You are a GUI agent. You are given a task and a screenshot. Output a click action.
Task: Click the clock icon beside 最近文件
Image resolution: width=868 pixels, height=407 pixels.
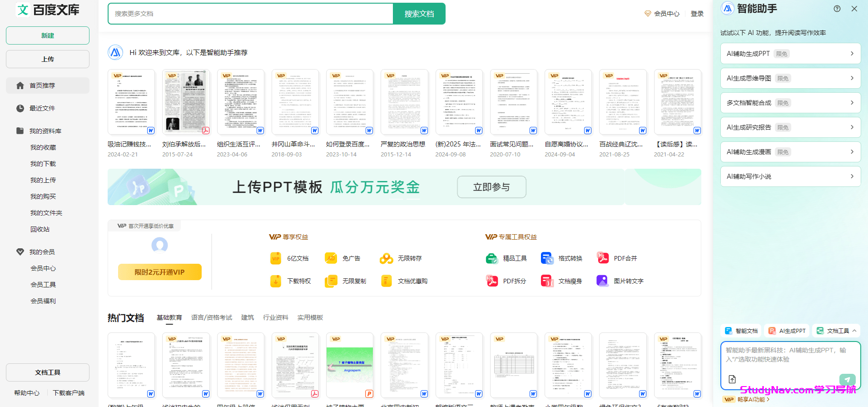(20, 108)
